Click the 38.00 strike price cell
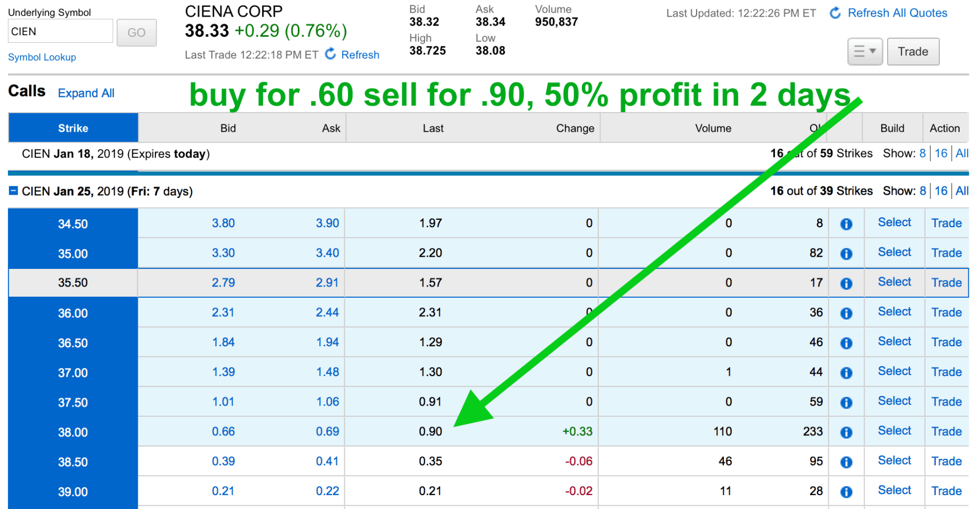Image resolution: width=980 pixels, height=509 pixels. (73, 433)
